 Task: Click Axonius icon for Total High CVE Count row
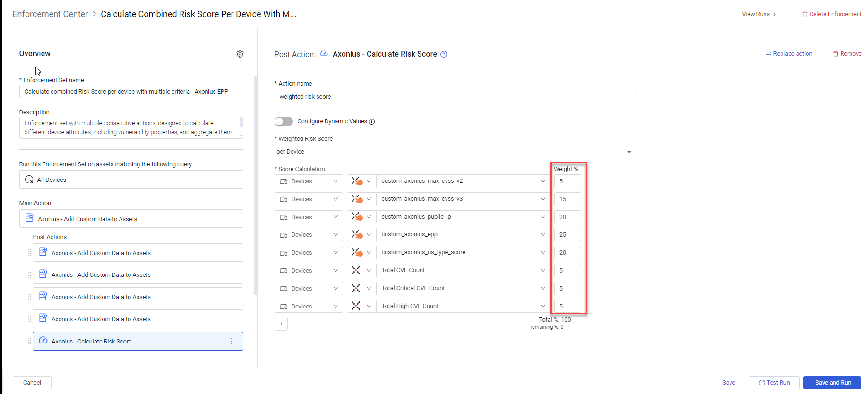tap(356, 306)
